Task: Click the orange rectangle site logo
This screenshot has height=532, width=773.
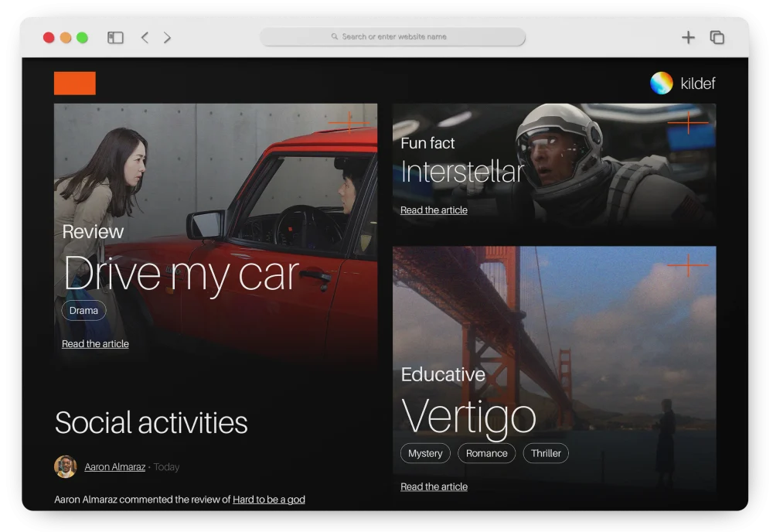Action: coord(75,84)
